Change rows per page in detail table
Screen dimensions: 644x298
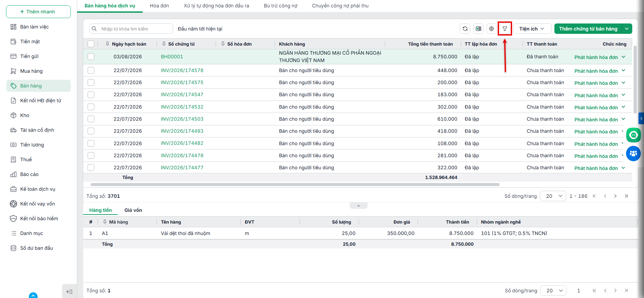point(553,291)
